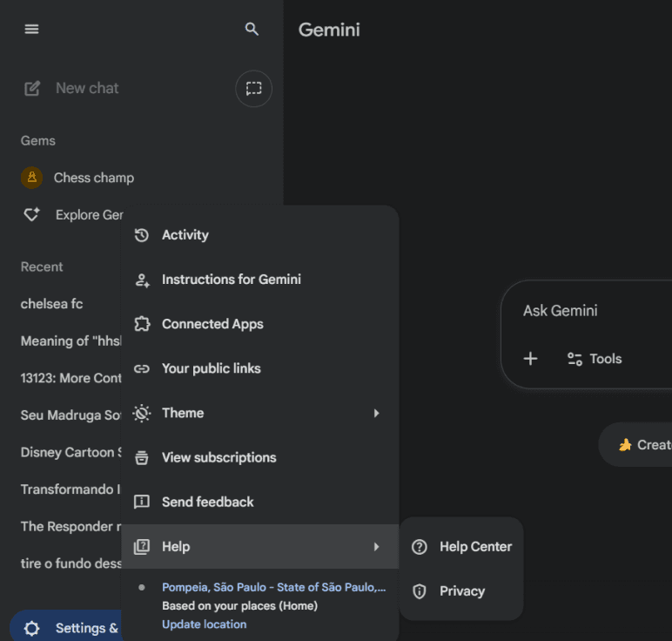
Task: Click the Instructions for Gemini person icon
Action: click(x=142, y=280)
